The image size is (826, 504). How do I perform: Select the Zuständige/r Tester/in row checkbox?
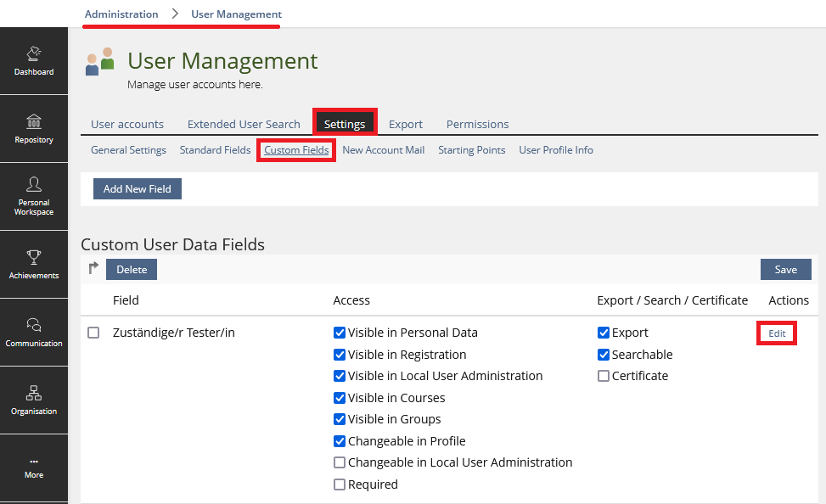point(94,333)
